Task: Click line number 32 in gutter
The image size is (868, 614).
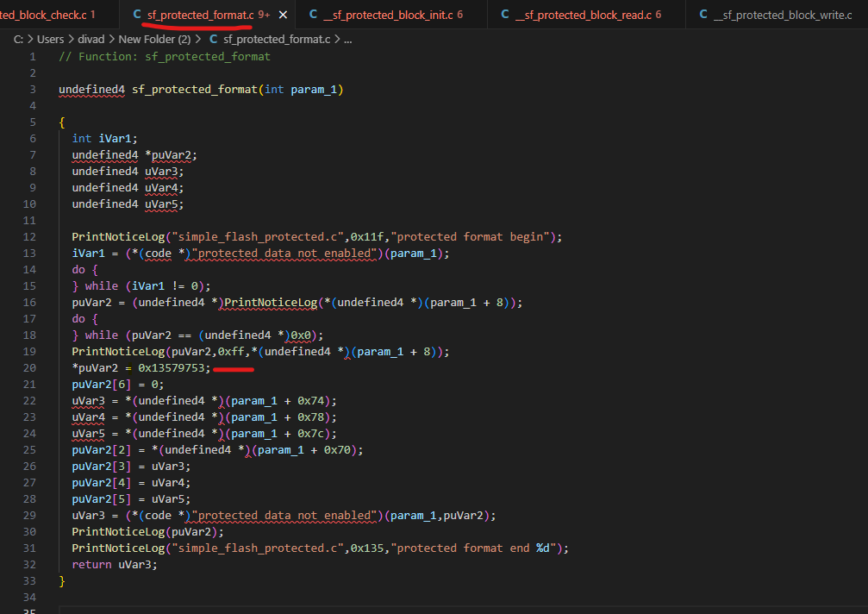Action: tap(29, 565)
